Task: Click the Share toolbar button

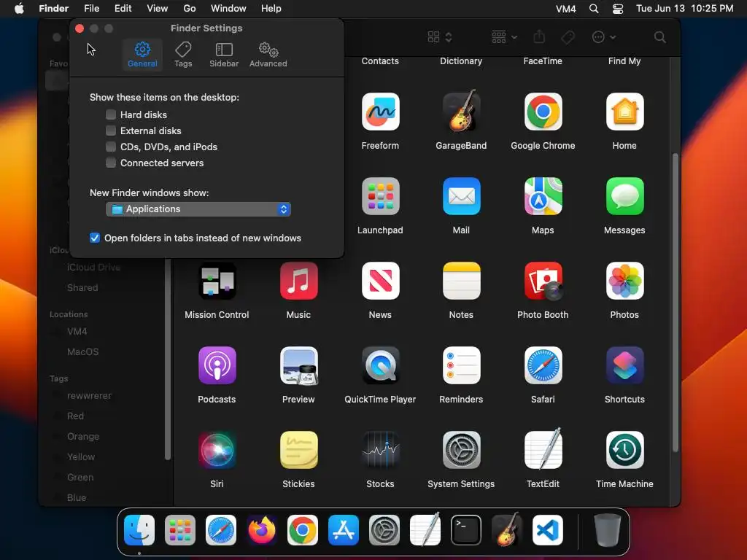Action: 539,36
